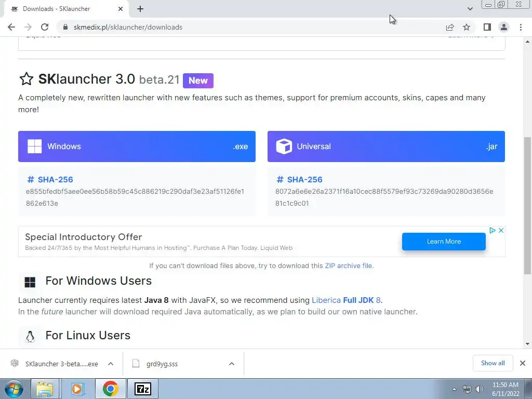Screen dimensions: 532x399
Task: Click the star icon beside SKlauncher 3.0
Action: pos(26,79)
